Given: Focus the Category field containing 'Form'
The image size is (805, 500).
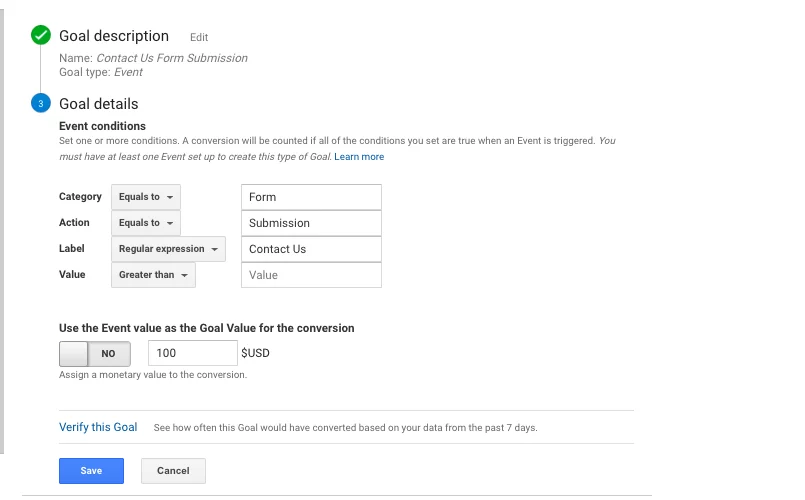Looking at the screenshot, I should tap(311, 197).
